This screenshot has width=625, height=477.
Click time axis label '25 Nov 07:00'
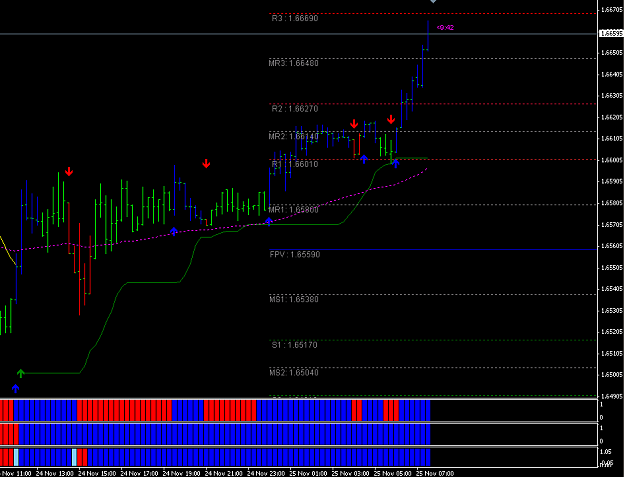tap(435, 473)
